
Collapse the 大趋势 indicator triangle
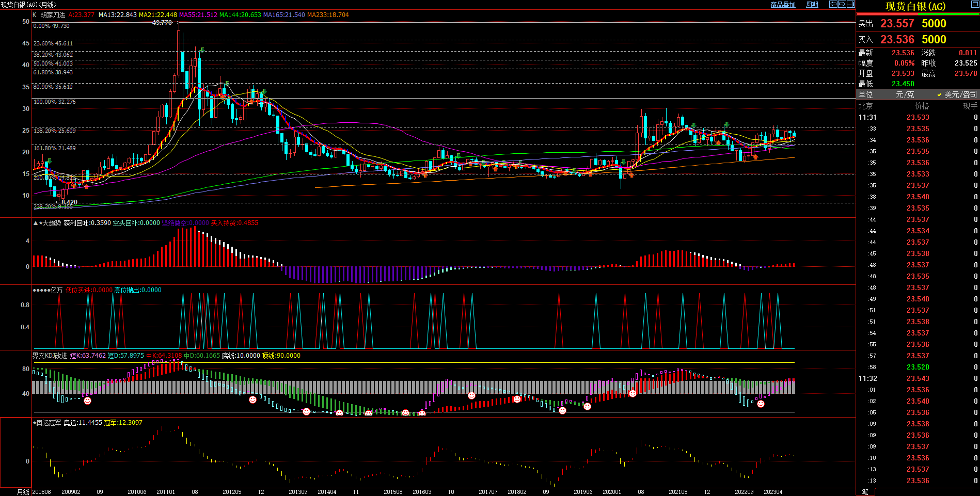point(35,223)
